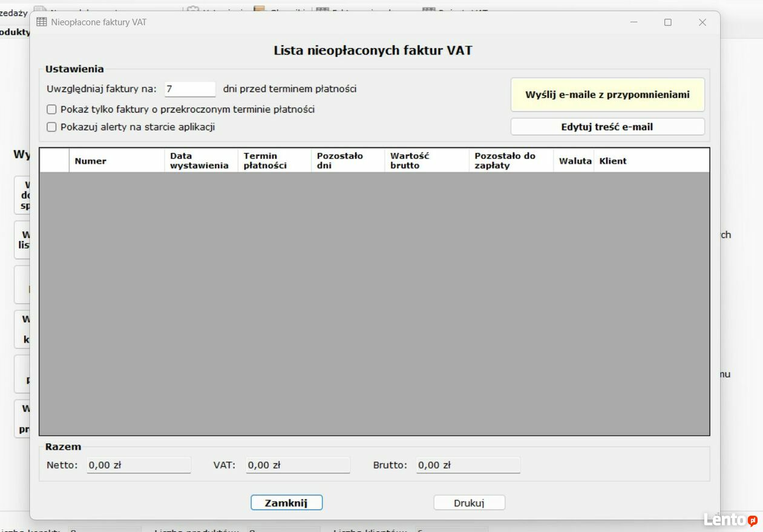Sort by 'Pozostało do zapłaty' column
The height and width of the screenshot is (532, 763).
tap(511, 161)
